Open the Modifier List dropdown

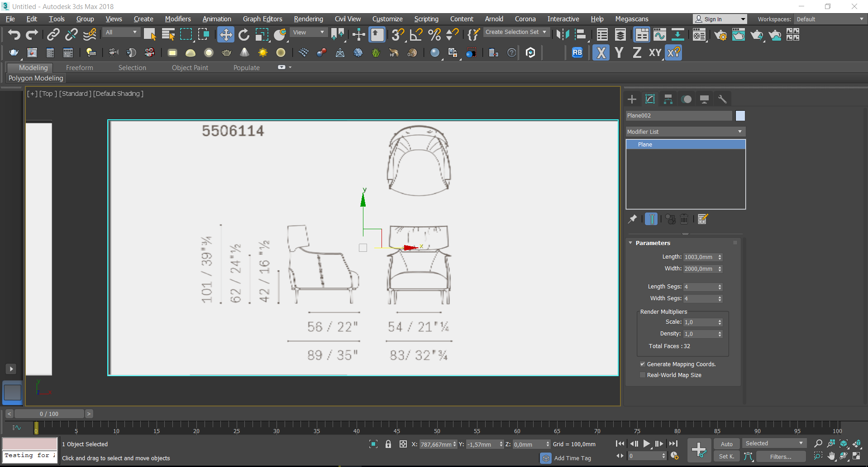pyautogui.click(x=685, y=132)
